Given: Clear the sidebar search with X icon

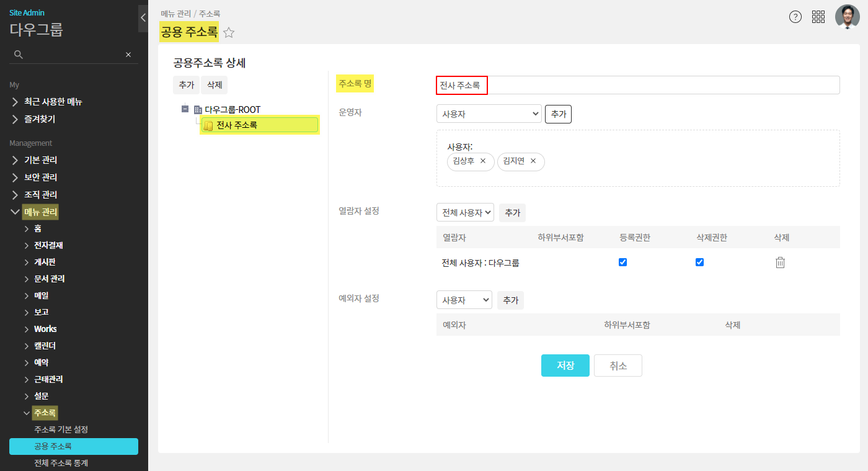Looking at the screenshot, I should pyautogui.click(x=128, y=55).
